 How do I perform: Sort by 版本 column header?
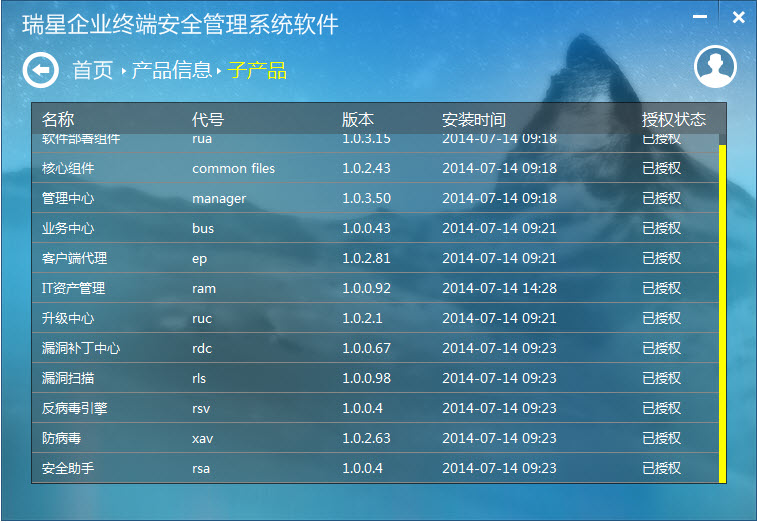(357, 119)
